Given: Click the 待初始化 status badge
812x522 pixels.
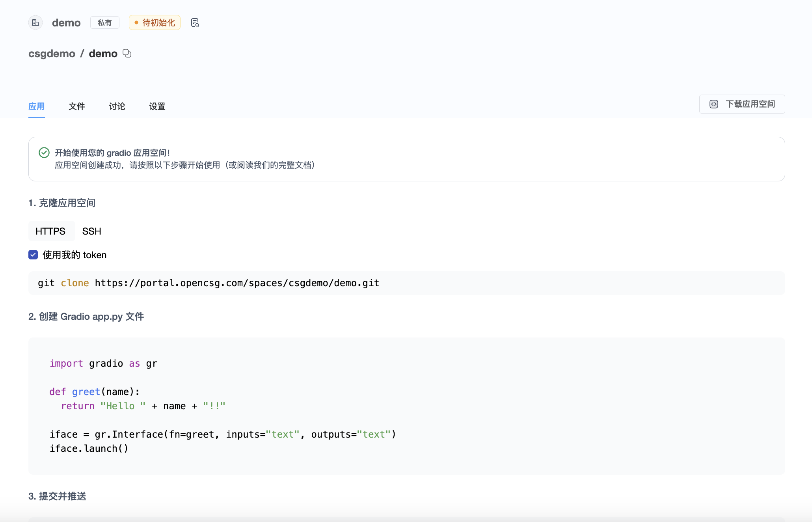Looking at the screenshot, I should click(x=155, y=23).
